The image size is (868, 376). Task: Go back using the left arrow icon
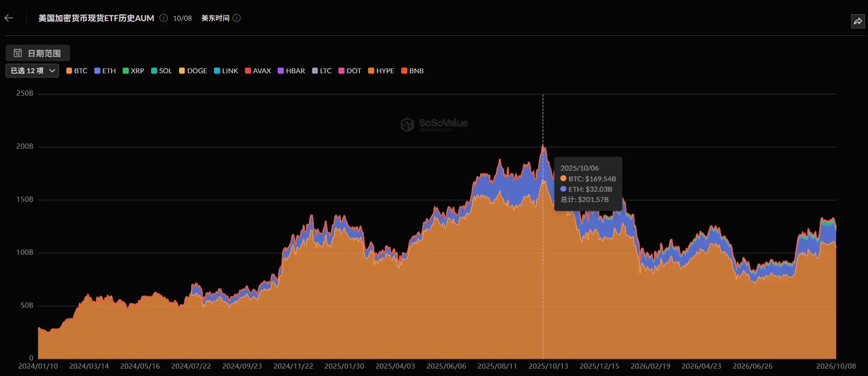click(x=9, y=18)
